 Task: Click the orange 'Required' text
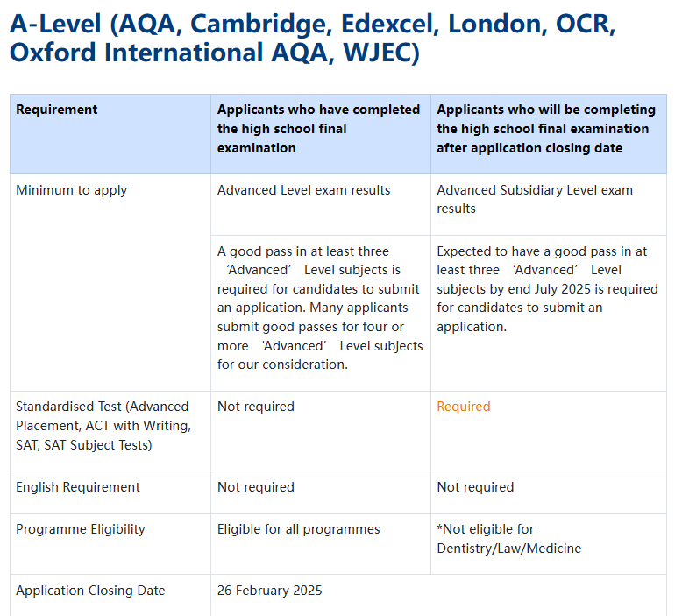[x=463, y=407]
